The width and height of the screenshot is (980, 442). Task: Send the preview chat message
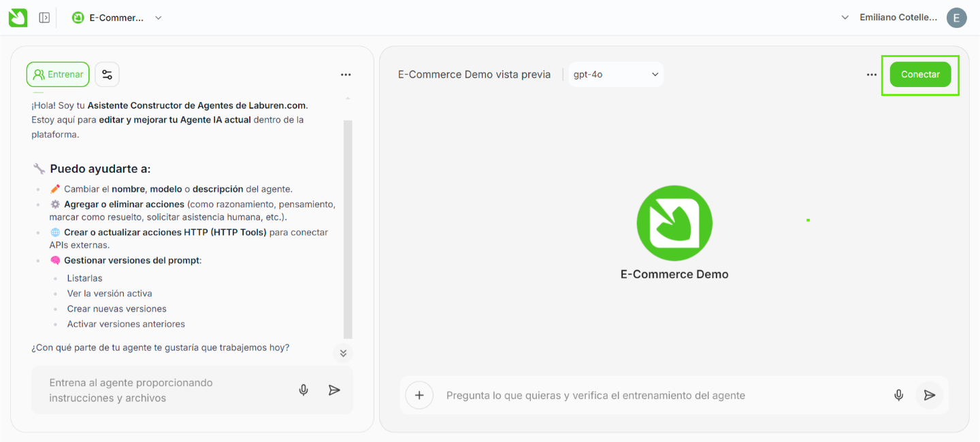coord(929,395)
